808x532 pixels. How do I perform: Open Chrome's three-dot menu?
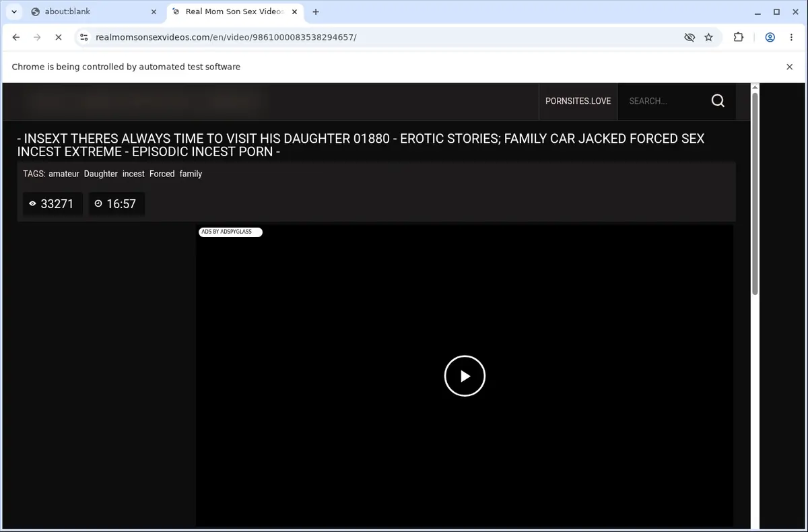pos(791,37)
